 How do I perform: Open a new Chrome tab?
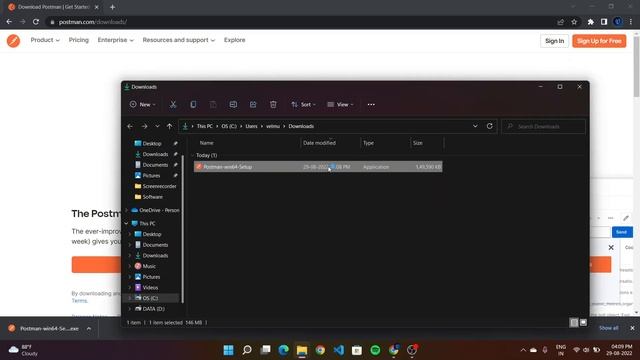pos(112,7)
